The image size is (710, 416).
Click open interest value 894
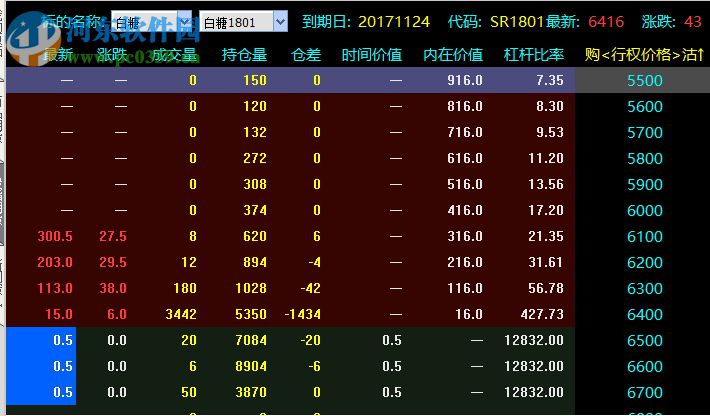point(255,262)
